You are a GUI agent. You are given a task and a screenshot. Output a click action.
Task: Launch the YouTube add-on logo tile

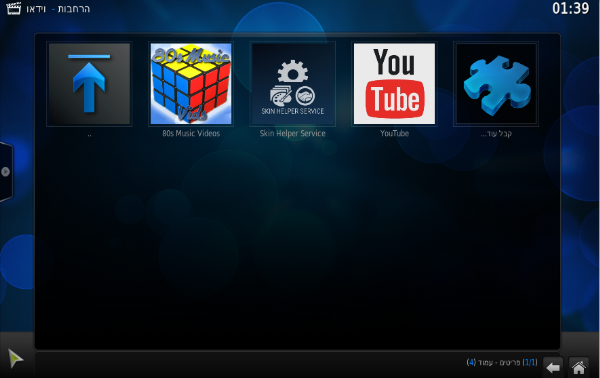395,84
